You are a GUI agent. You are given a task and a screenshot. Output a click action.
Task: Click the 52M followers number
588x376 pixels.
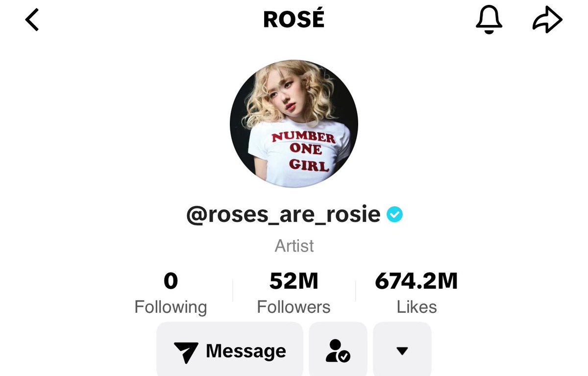[294, 281]
